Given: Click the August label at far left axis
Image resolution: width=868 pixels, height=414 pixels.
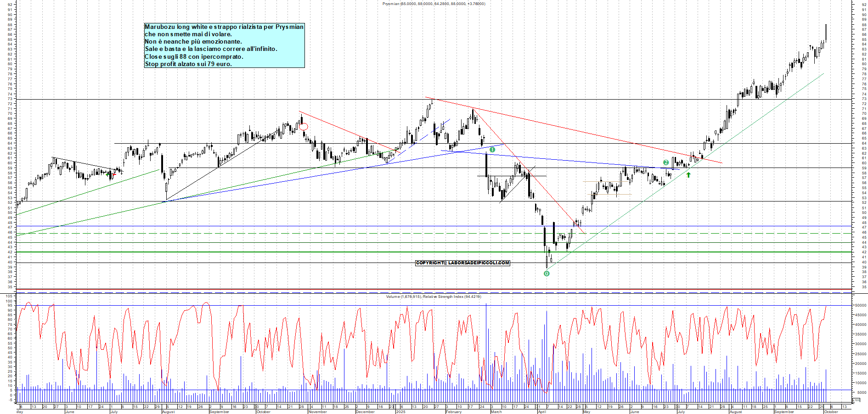Looking at the screenshot, I should (168, 412).
